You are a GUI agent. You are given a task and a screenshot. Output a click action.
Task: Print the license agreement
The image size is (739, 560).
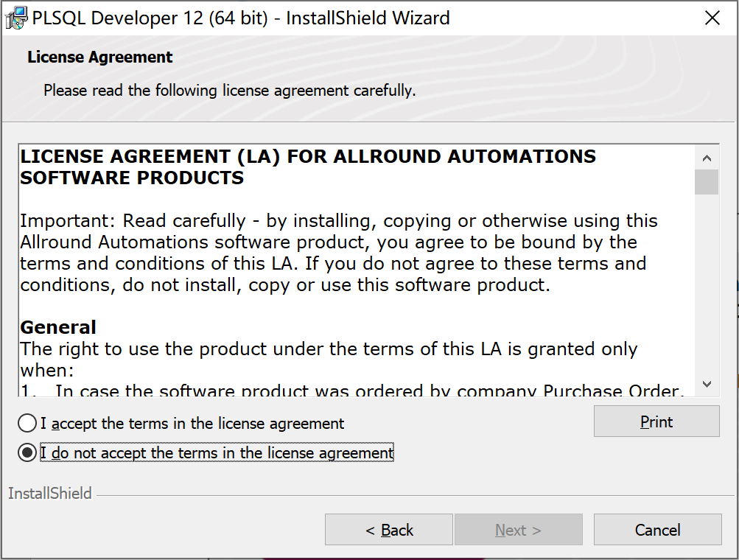pyautogui.click(x=656, y=421)
